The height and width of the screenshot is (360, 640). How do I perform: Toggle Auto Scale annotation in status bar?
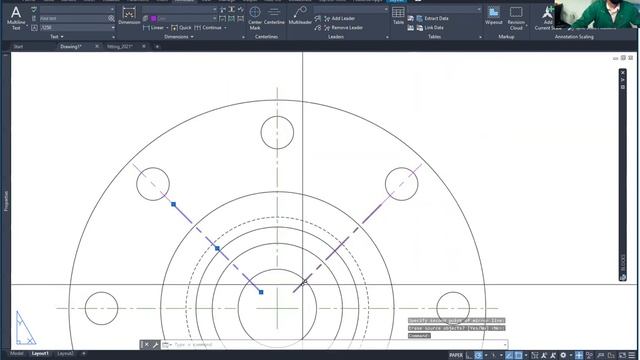[553, 356]
